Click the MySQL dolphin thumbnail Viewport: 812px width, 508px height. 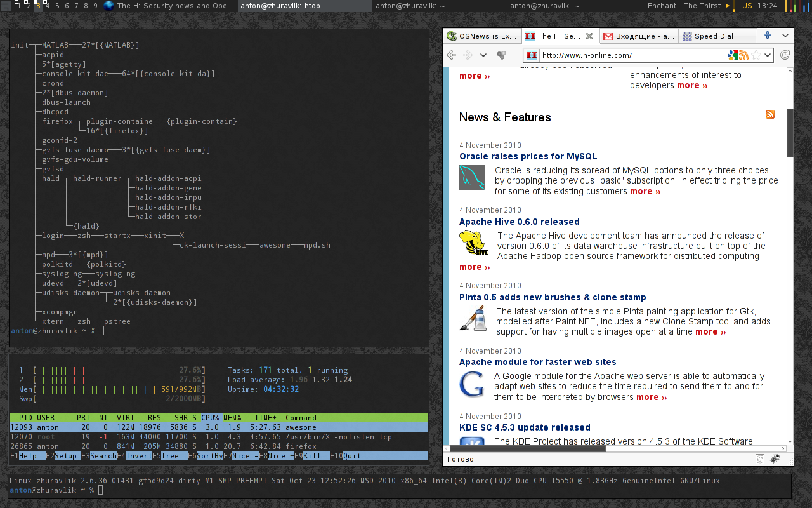(x=472, y=178)
